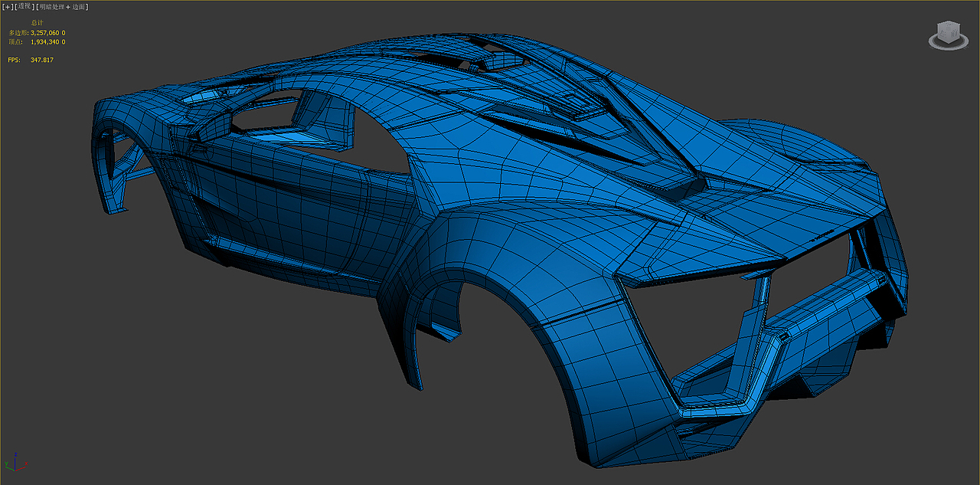Click the FPS value 347.817
The height and width of the screenshot is (485, 980).
[x=41, y=60]
